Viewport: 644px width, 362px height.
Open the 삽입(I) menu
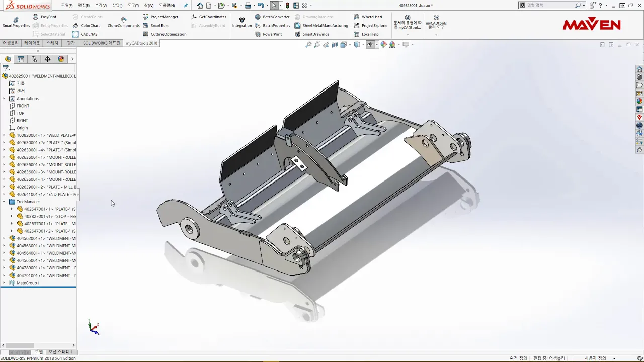pos(117,5)
